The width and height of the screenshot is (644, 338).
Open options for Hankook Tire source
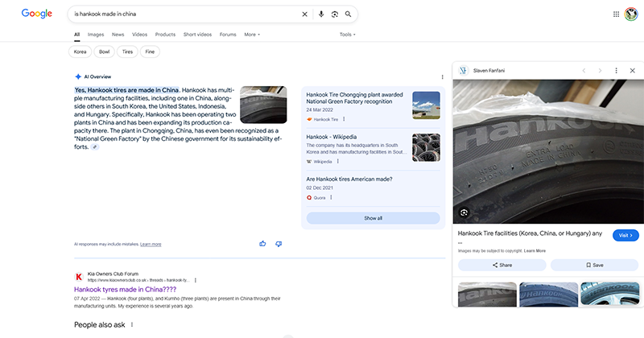click(x=344, y=119)
